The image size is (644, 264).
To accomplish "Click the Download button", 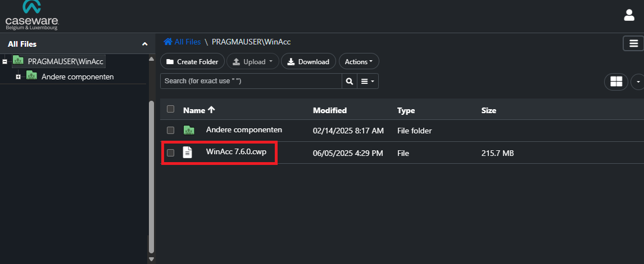I will [x=308, y=61].
